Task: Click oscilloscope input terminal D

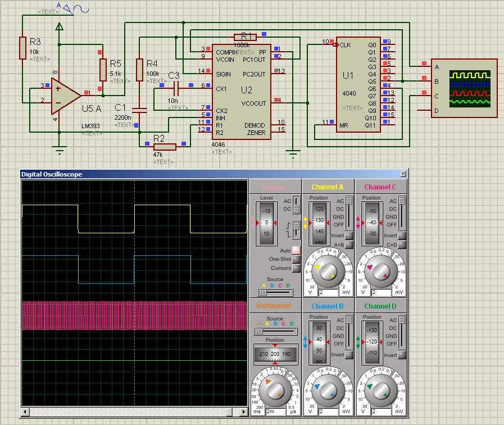Action: click(424, 110)
